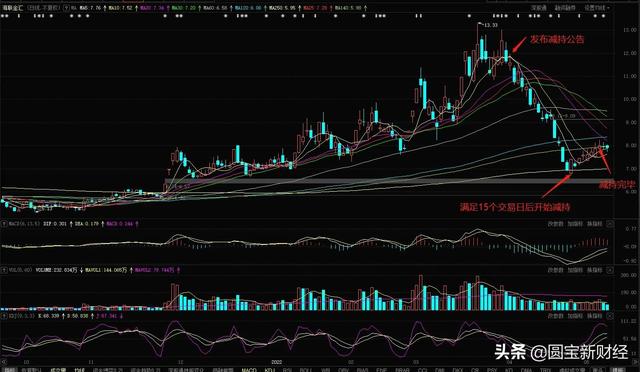Click the 深股通 label
Screen dimensions: 640x372
pyautogui.click(x=539, y=8)
